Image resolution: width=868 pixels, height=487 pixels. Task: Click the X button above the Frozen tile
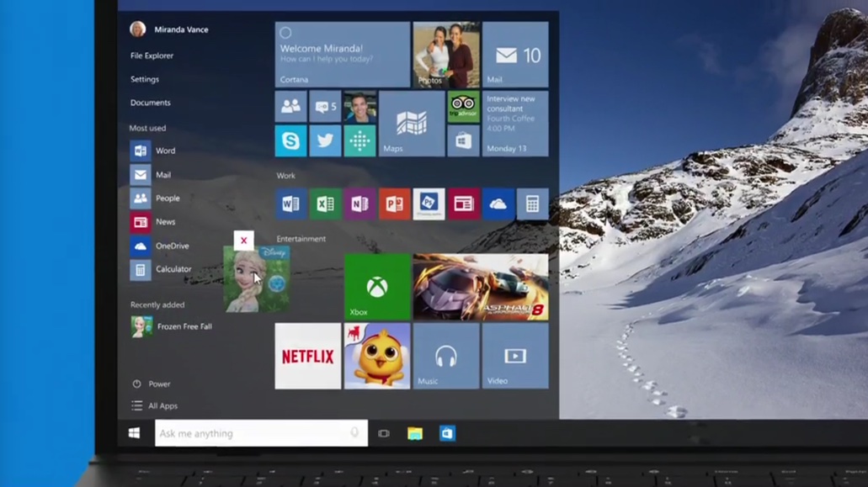coord(243,241)
